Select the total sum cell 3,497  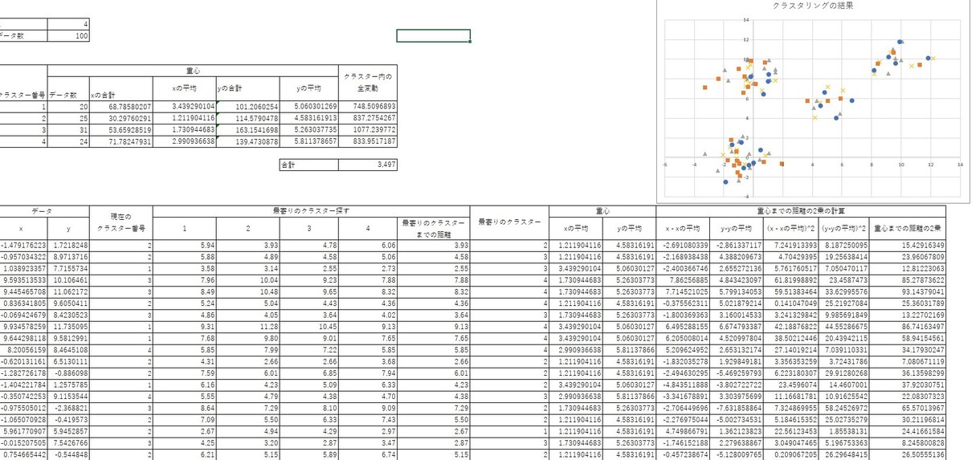point(367,165)
